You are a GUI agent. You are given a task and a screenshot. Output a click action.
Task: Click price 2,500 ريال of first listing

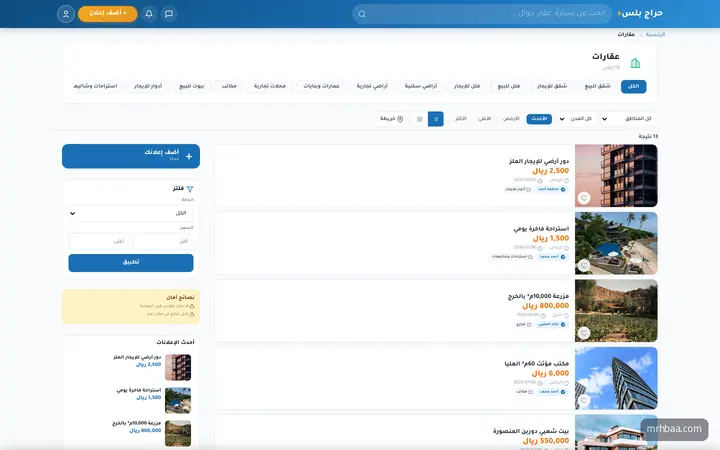pos(551,171)
